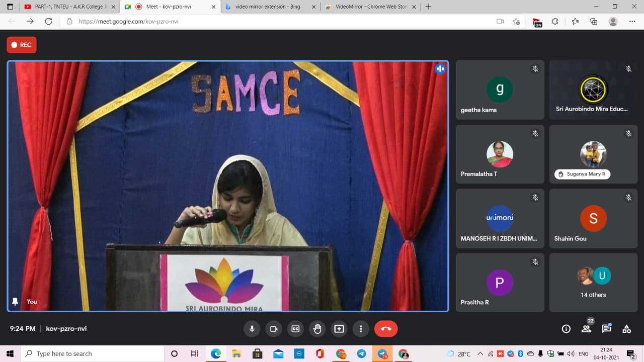Click the 9:24 PM meeting clock
This screenshot has height=362, width=644.
23,328
